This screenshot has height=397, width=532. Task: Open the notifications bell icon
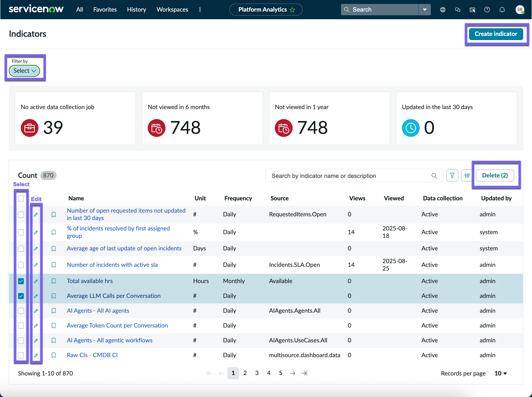coord(502,10)
